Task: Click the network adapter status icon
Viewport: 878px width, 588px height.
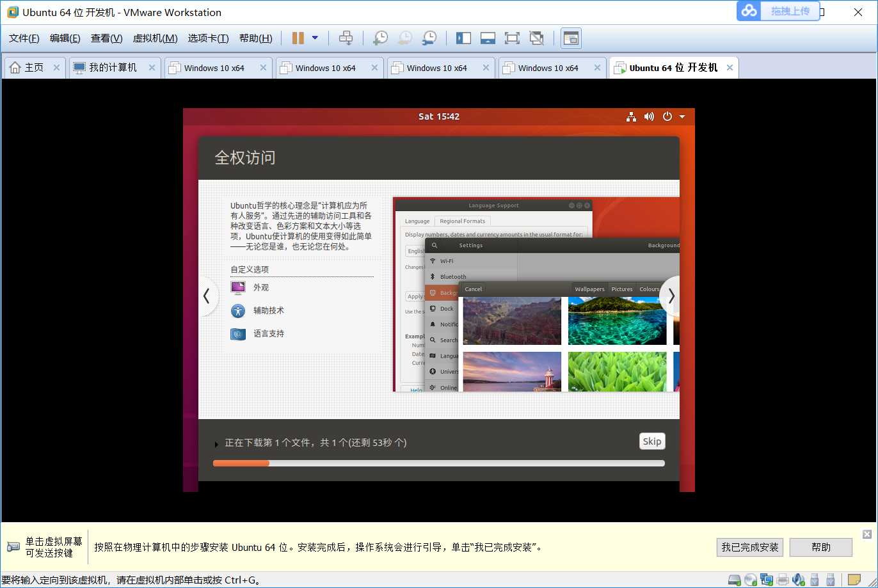Action: (x=767, y=580)
